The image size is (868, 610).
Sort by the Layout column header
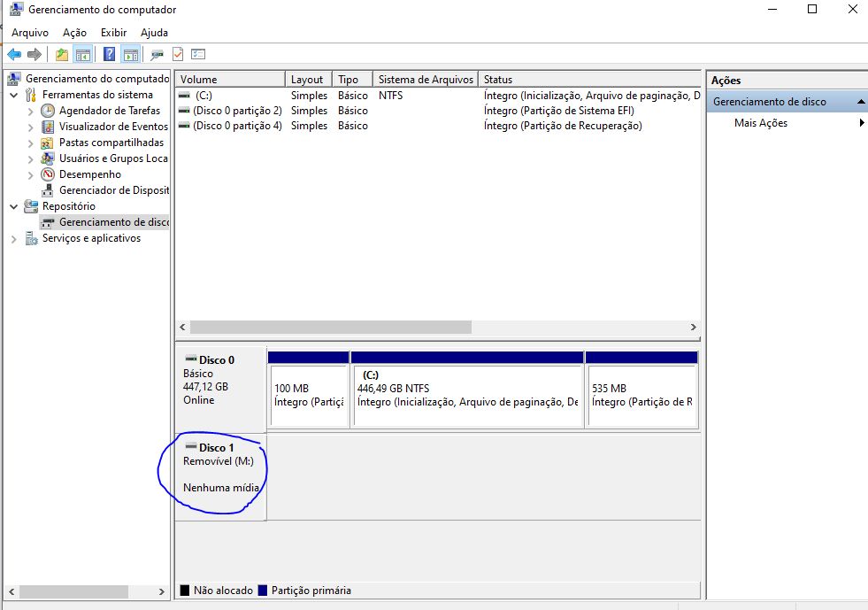pos(308,79)
